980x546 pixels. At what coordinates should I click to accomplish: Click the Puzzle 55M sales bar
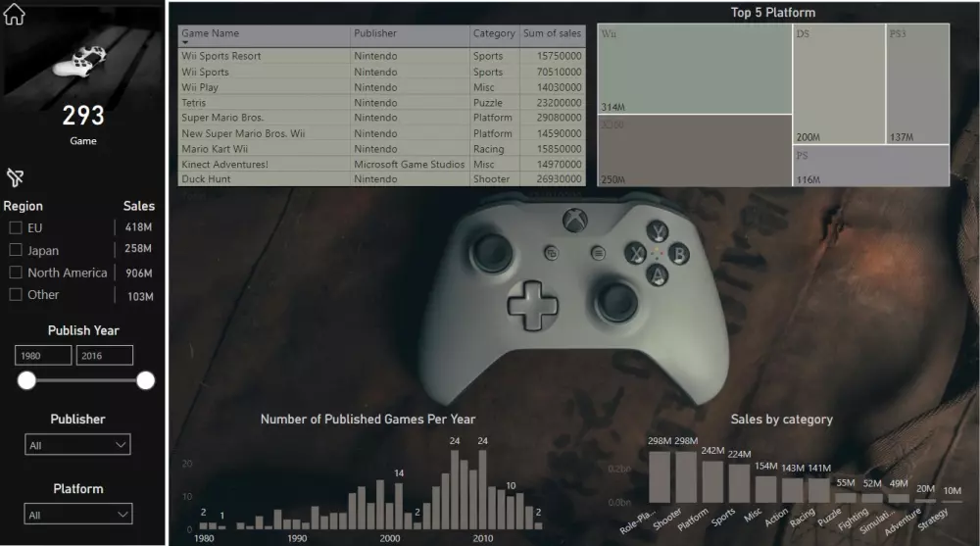(x=846, y=498)
